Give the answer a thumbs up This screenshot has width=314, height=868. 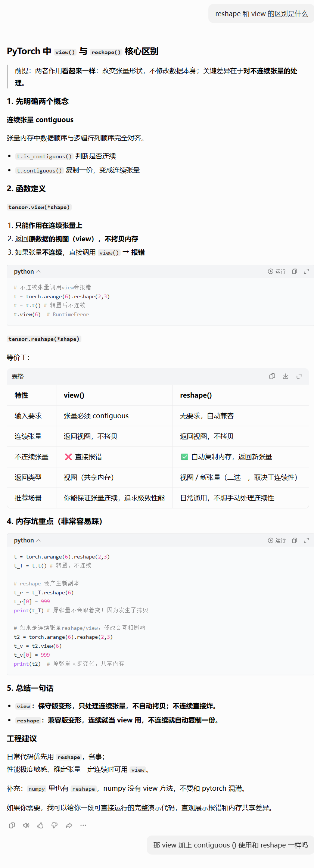pyautogui.click(x=40, y=825)
